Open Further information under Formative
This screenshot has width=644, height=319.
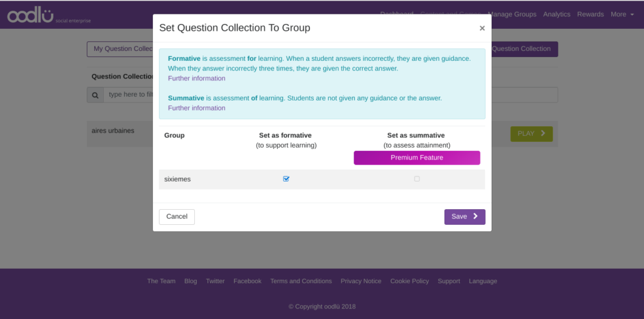pos(196,78)
